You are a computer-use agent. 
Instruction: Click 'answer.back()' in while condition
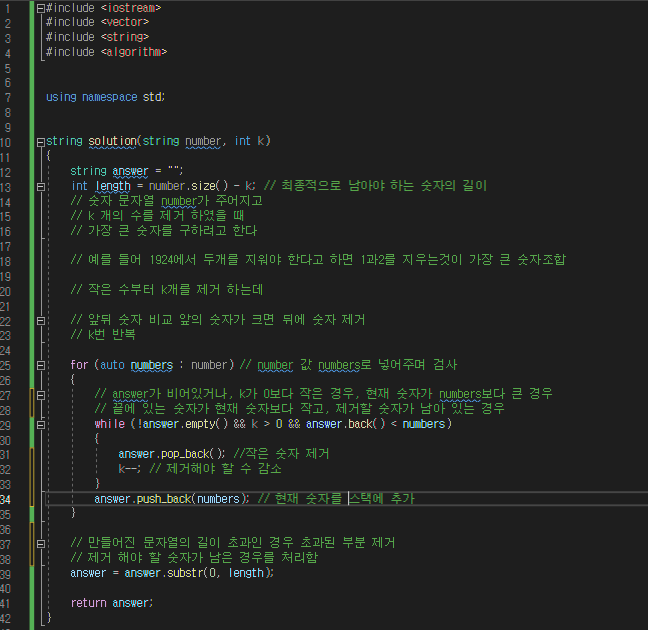click(x=345, y=424)
